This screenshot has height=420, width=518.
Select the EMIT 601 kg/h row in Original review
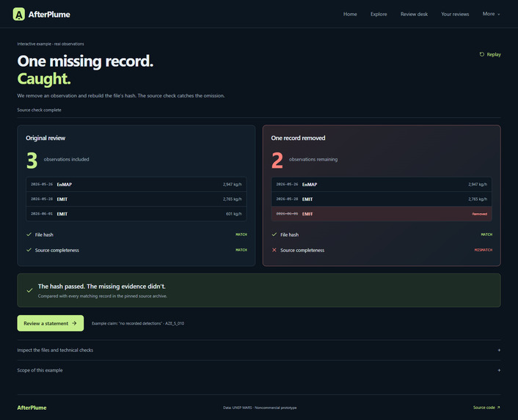[136, 214]
